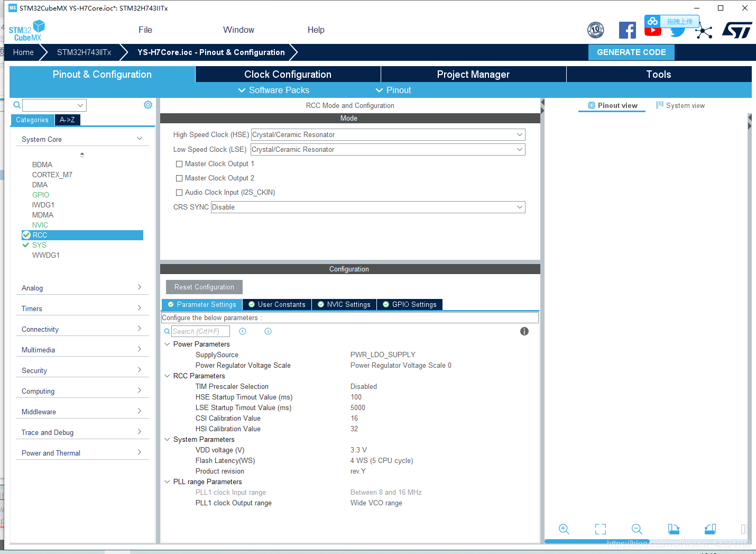The width and height of the screenshot is (756, 554).
Task: Open the ST 10 years anniversary badge
Action: pyautogui.click(x=596, y=30)
